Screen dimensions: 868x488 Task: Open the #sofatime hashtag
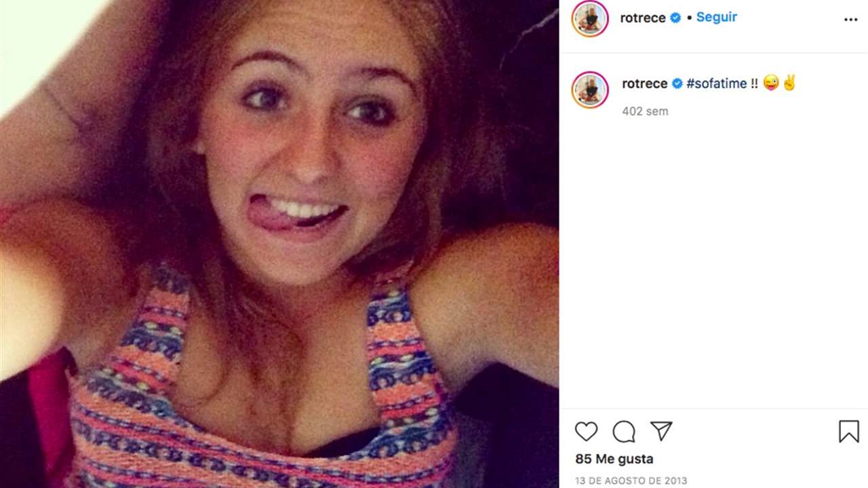point(717,83)
